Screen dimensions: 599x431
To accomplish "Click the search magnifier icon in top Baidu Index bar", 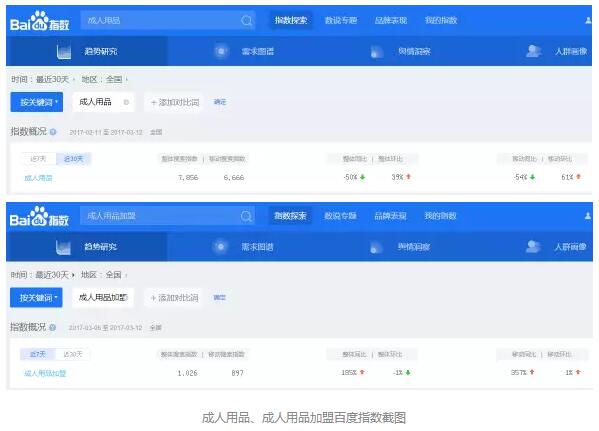I will click(x=247, y=20).
